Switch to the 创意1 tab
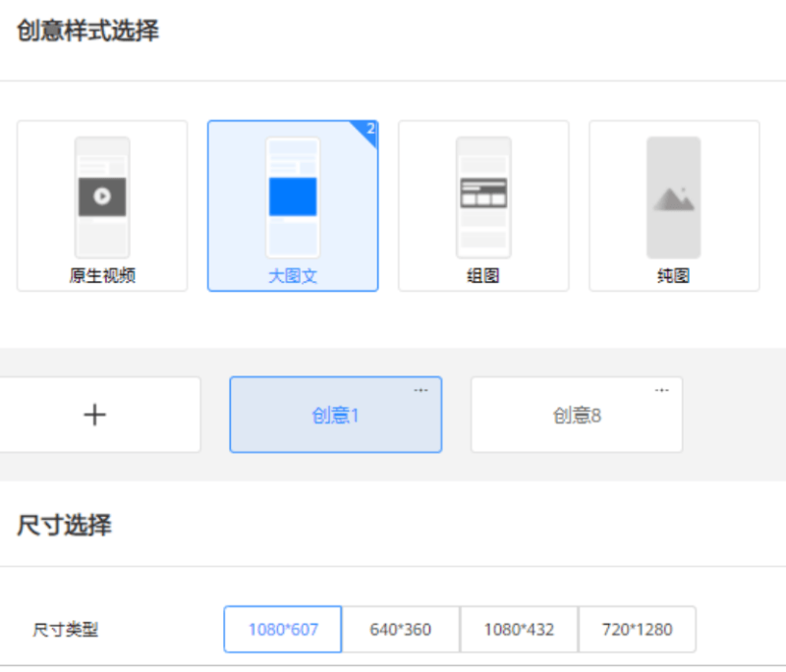Image resolution: width=786 pixels, height=672 pixels. tap(336, 414)
